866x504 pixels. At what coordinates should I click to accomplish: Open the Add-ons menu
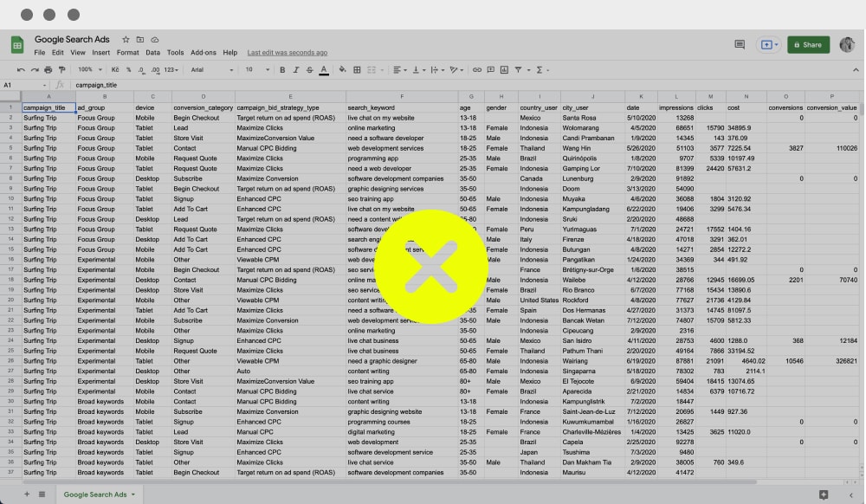[204, 53]
